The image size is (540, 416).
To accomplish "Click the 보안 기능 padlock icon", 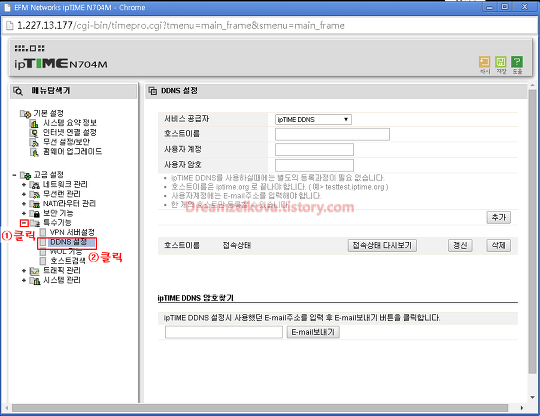I will (35, 214).
